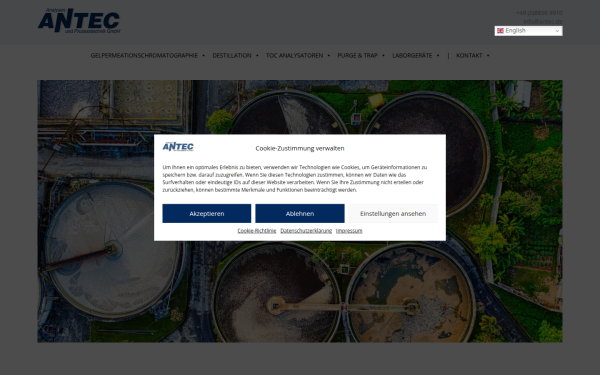Viewport: 600px width, 375px height.
Task: Click the Cookie-Zustimmung verwalten heading
Action: tap(300, 148)
